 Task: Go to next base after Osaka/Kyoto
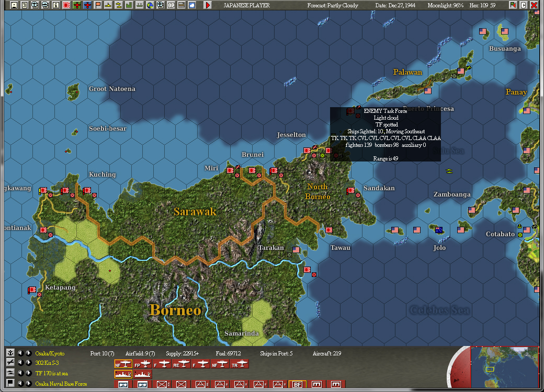29,353
